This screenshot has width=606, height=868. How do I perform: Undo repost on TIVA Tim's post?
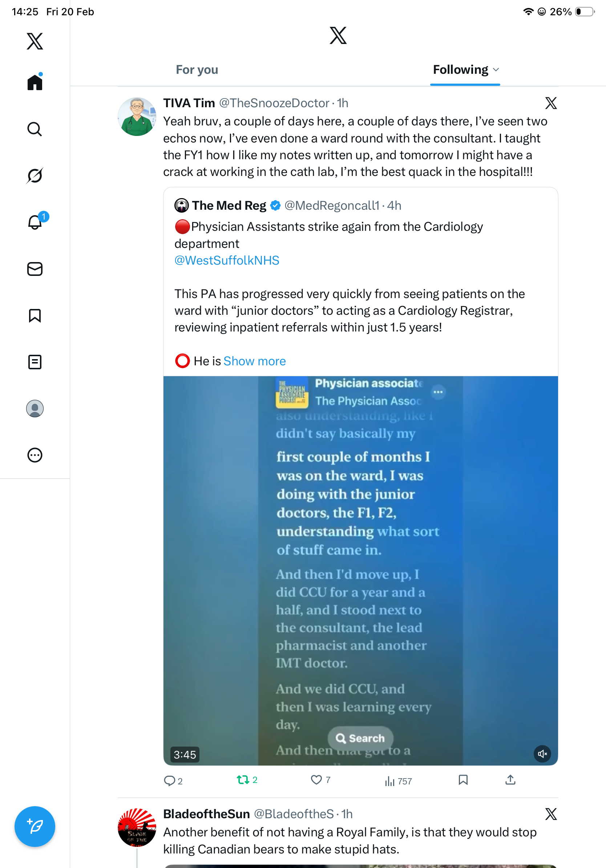click(243, 780)
